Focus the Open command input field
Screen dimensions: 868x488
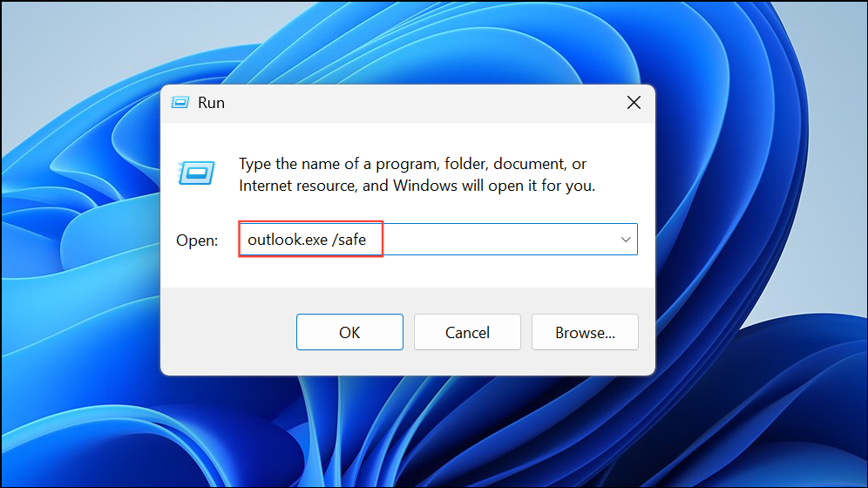(x=437, y=240)
